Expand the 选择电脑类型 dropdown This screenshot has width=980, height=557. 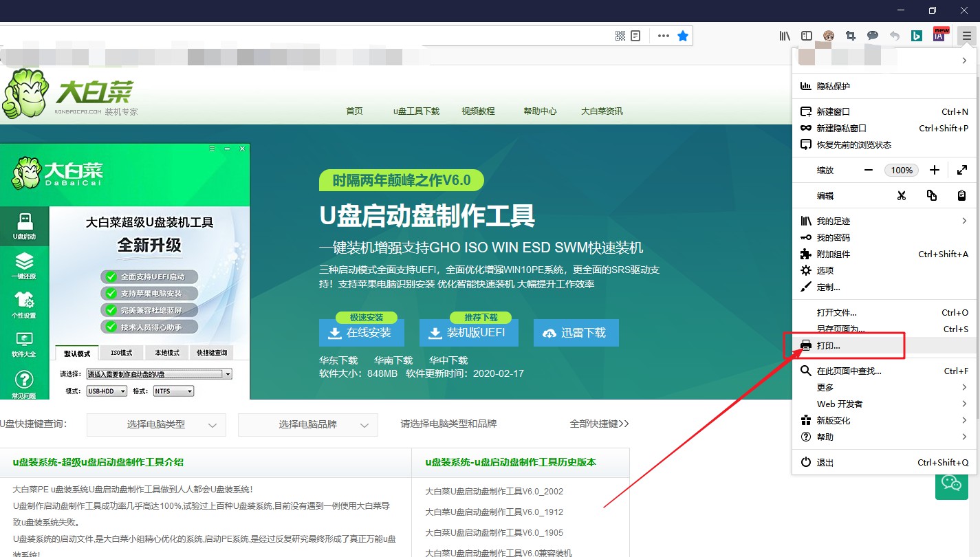(x=155, y=425)
